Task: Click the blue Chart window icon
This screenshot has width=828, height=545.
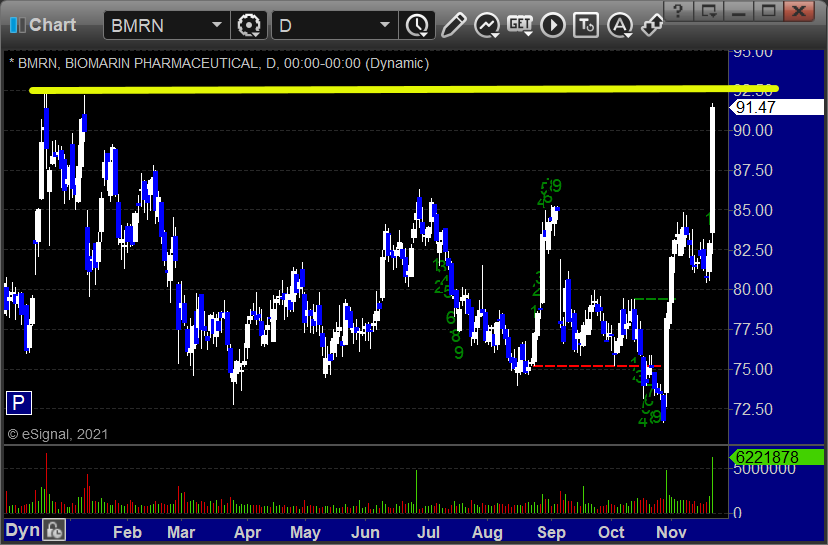Action: (x=18, y=25)
